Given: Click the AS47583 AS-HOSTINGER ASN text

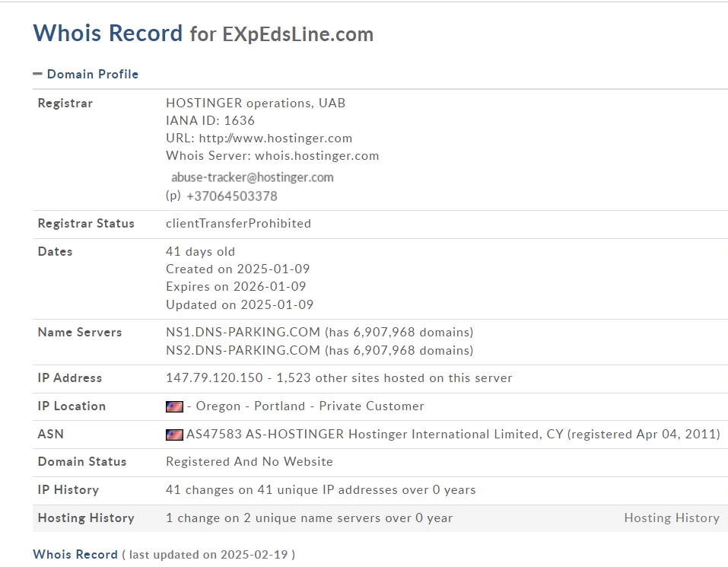Looking at the screenshot, I should [453, 434].
